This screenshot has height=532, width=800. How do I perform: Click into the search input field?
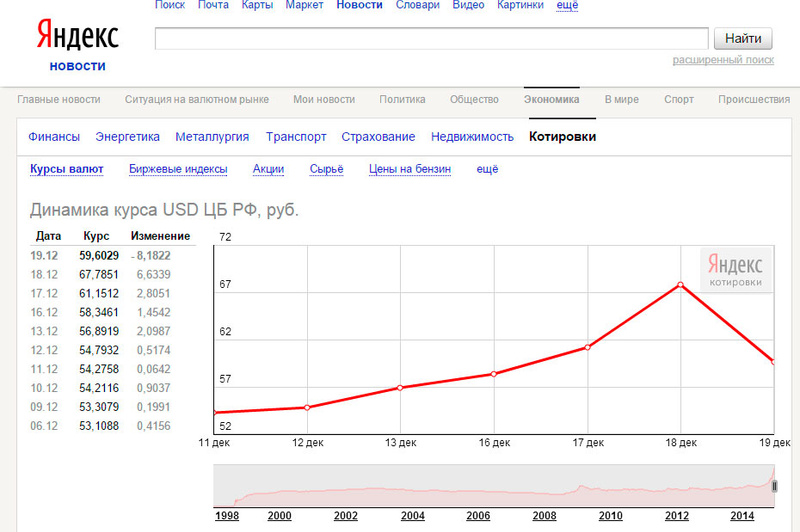(x=432, y=38)
